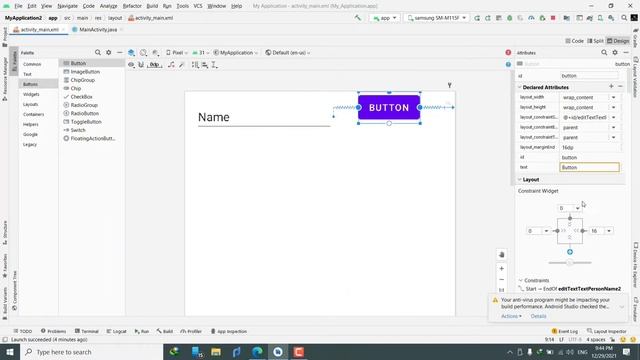Viewport: 640px width, 360px height.
Task: Select the activity_main.xml tab
Action: [x=39, y=30]
